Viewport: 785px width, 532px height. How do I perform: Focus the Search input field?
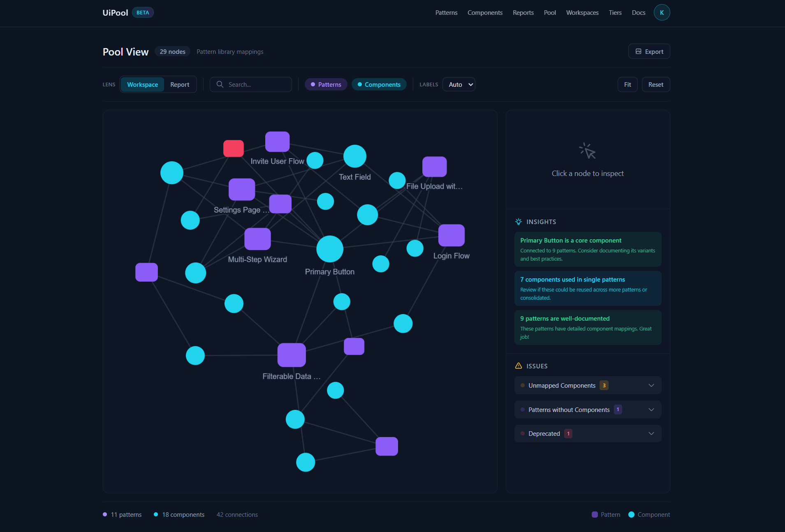(251, 84)
